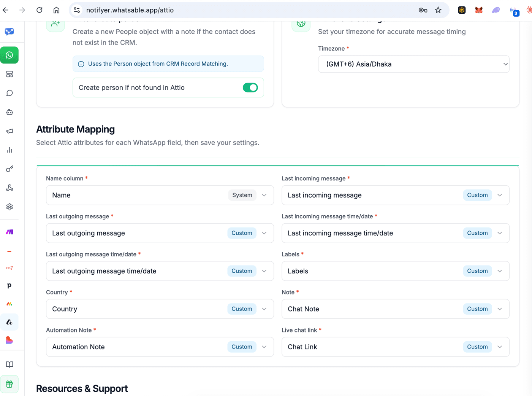Open the analytics bar chart icon
This screenshot has height=396, width=532.
(9, 150)
